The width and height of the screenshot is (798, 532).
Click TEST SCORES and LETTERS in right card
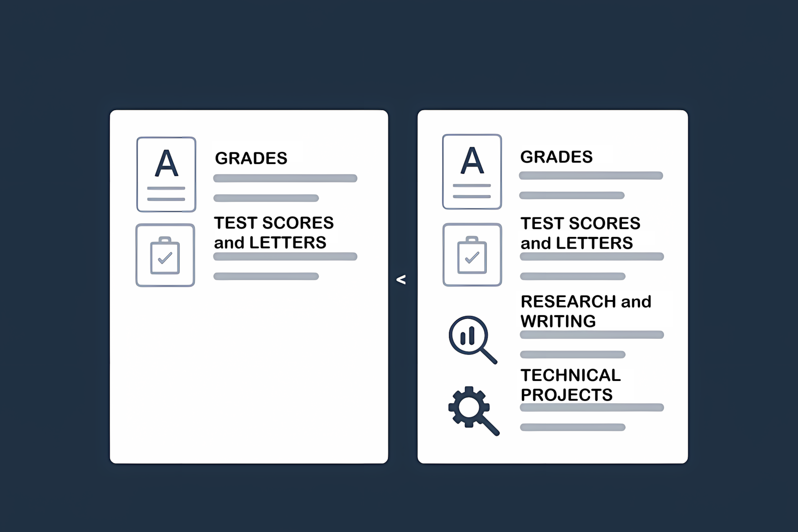point(581,233)
